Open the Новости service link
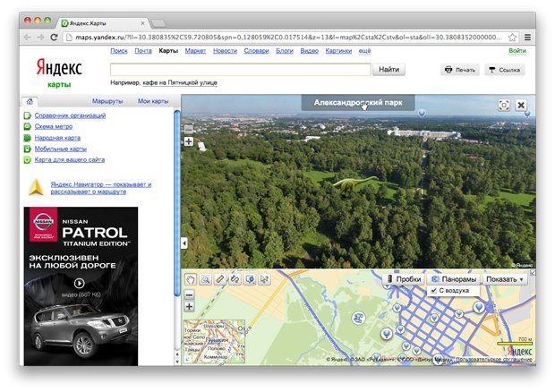This screenshot has height=392, width=555. 225,51
